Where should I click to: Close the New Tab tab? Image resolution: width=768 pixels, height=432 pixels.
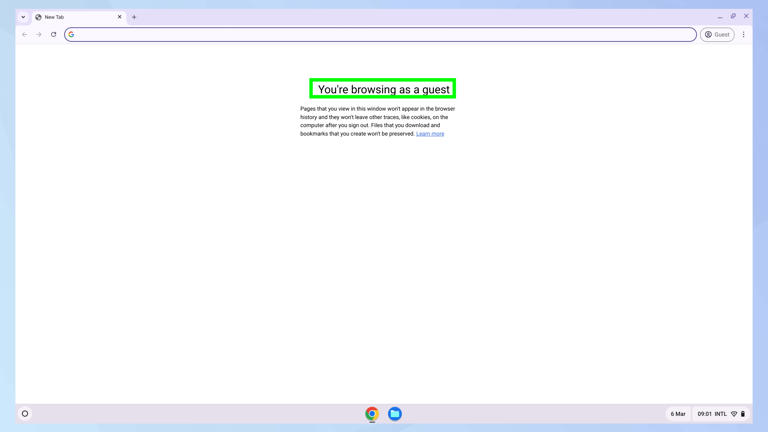pyautogui.click(x=120, y=17)
